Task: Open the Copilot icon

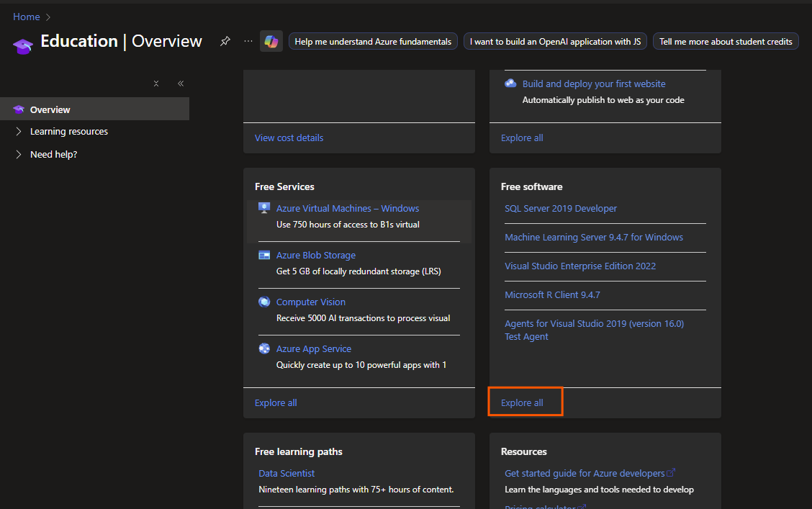Action: [271, 42]
